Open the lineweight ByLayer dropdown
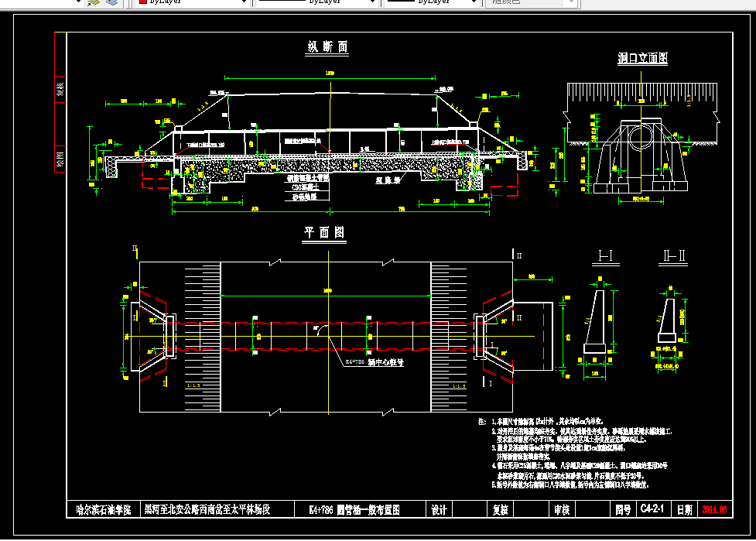The height and width of the screenshot is (541, 756). 432,2
